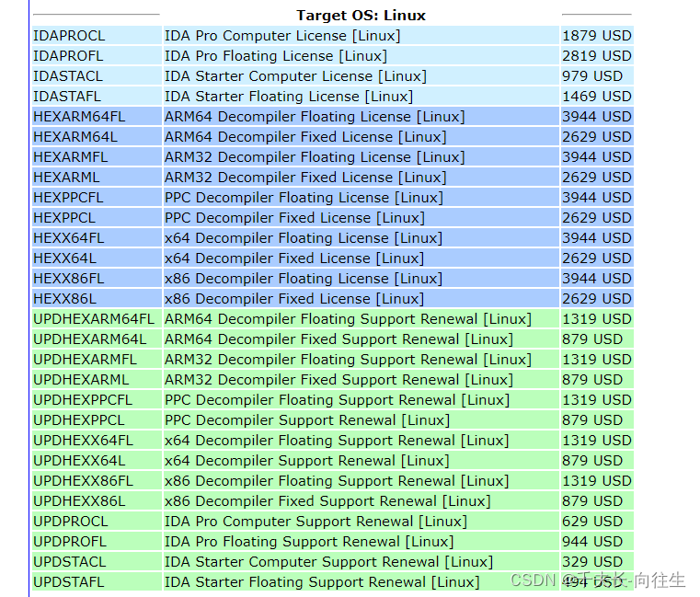This screenshot has width=700, height=597.
Task: Select x86 Decompiler Fixed License [Linux]
Action: point(294,299)
